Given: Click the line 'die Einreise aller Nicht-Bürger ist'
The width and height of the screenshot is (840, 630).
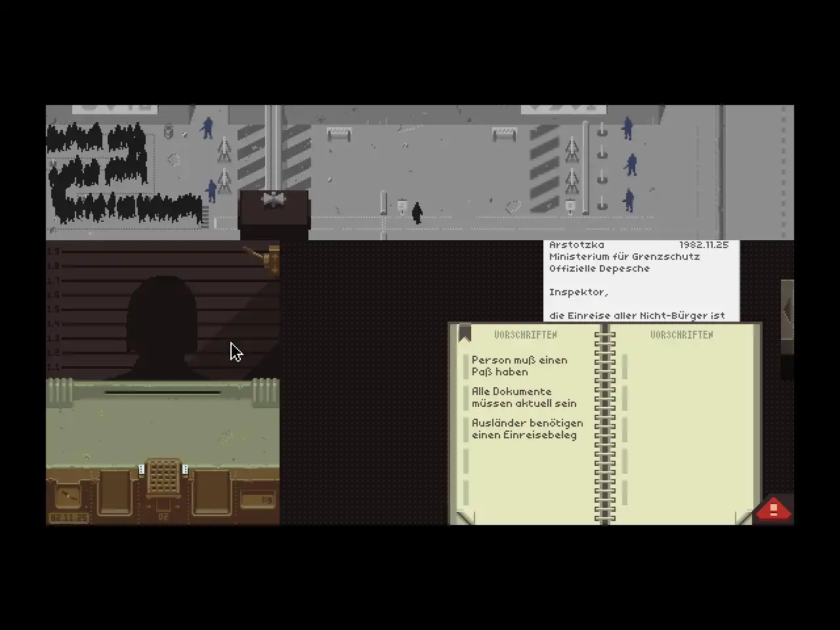Looking at the screenshot, I should click(x=637, y=316).
